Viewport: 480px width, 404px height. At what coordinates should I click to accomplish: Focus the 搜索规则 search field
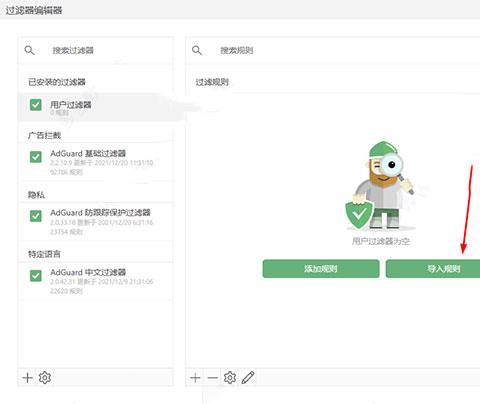point(333,50)
